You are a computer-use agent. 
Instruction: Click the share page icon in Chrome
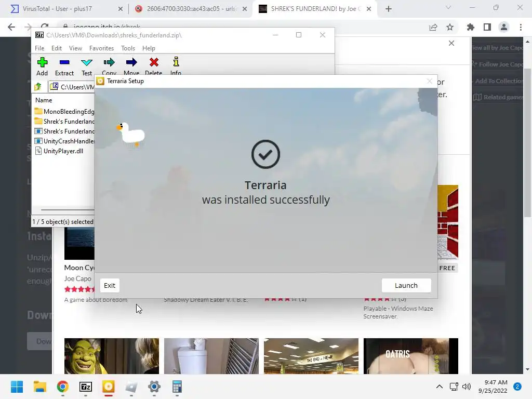pyautogui.click(x=433, y=27)
